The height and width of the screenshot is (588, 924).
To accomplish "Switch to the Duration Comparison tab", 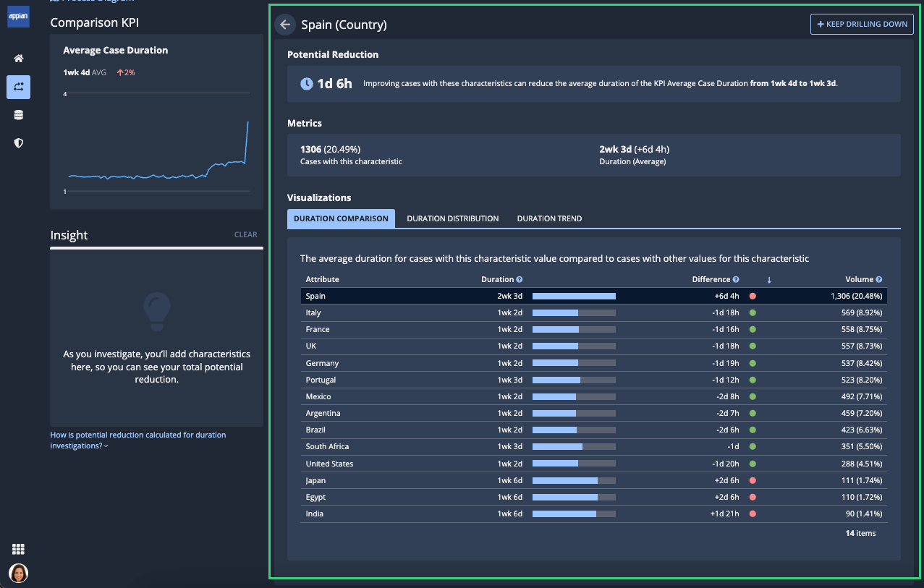I will pyautogui.click(x=341, y=218).
